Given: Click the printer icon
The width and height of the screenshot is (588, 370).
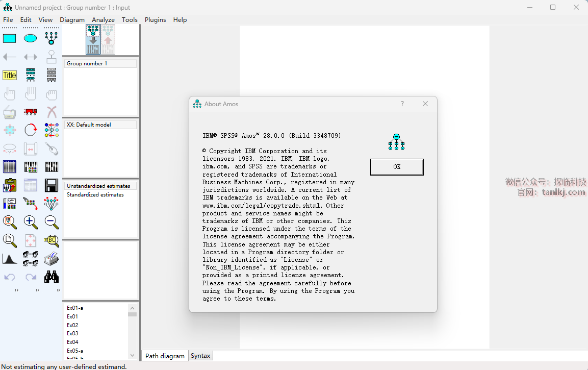Looking at the screenshot, I should click(x=52, y=259).
